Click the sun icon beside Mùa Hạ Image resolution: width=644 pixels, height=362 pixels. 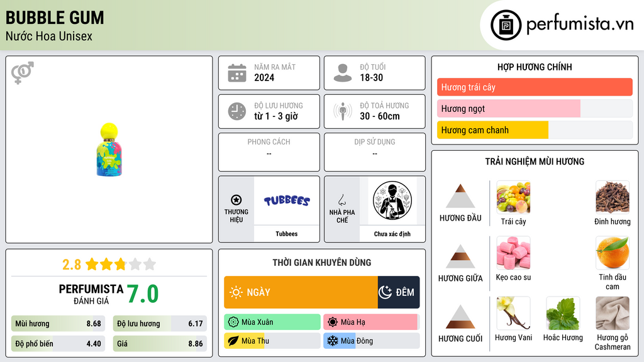point(333,322)
